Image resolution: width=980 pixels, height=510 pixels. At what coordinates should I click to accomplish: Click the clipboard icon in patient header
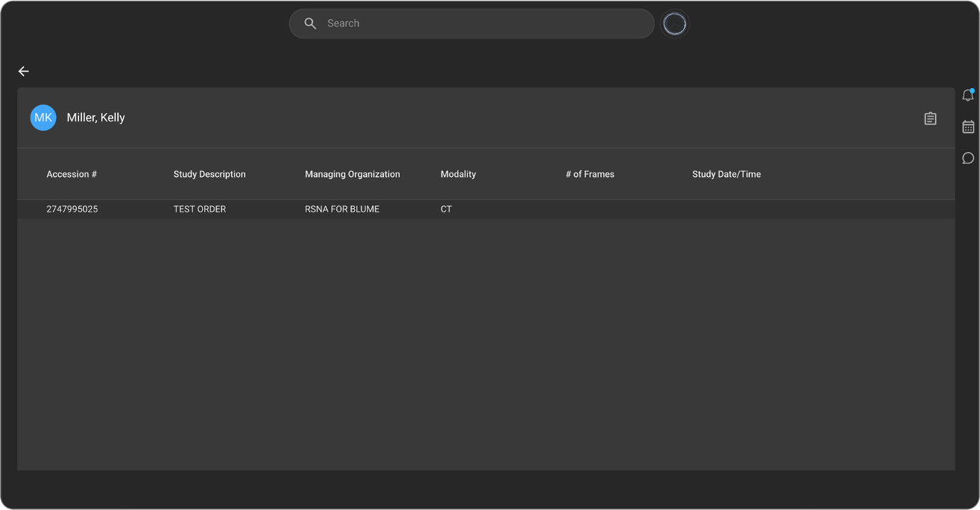[930, 119]
